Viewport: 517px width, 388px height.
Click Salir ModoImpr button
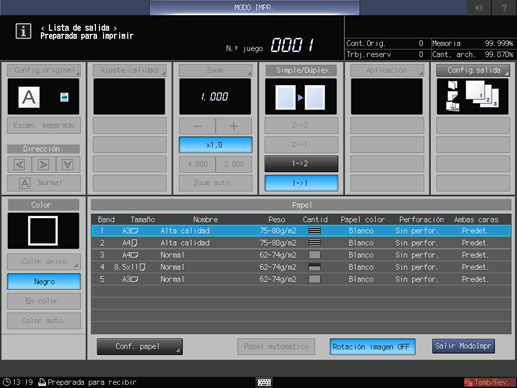463,346
